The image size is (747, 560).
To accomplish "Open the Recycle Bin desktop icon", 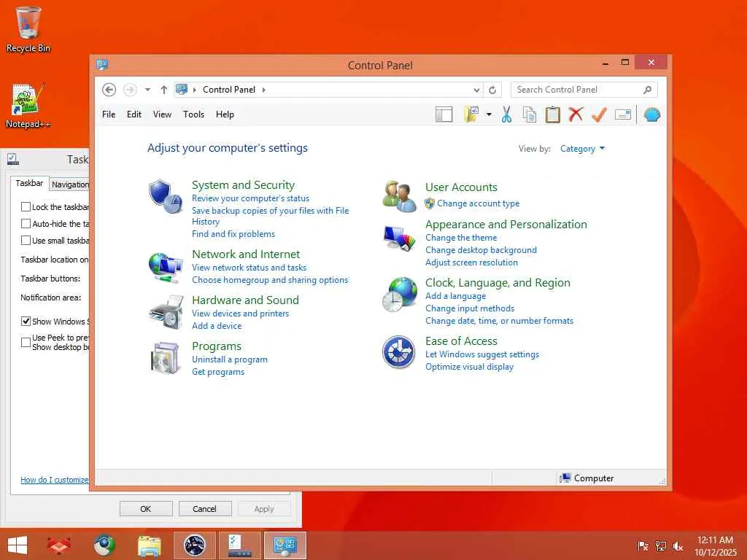I will point(28,29).
